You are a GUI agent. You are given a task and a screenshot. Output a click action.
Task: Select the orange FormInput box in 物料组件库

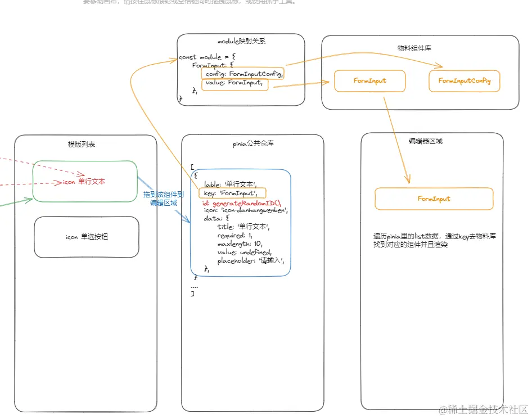pos(370,81)
